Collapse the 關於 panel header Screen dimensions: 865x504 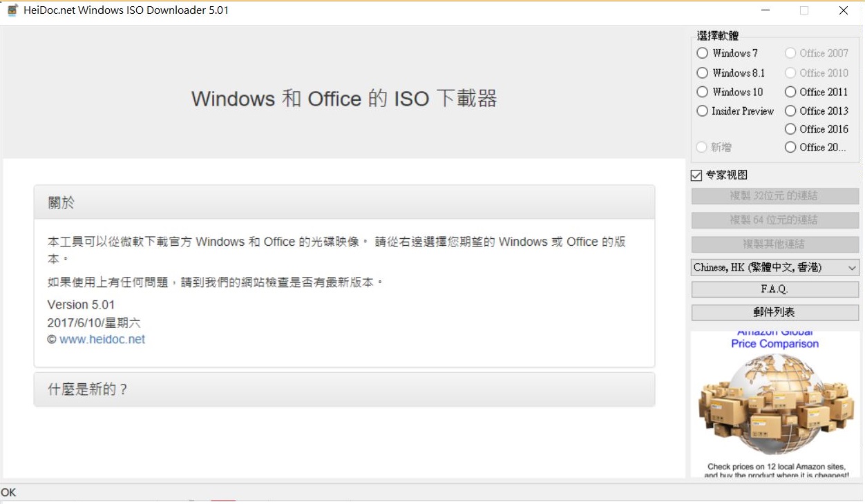click(x=344, y=202)
